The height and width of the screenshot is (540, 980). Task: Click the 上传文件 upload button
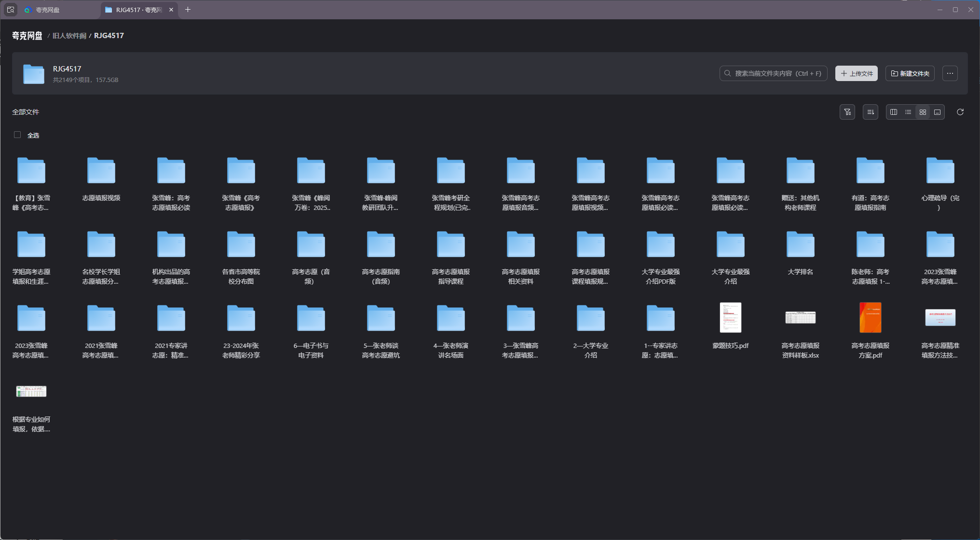point(857,73)
